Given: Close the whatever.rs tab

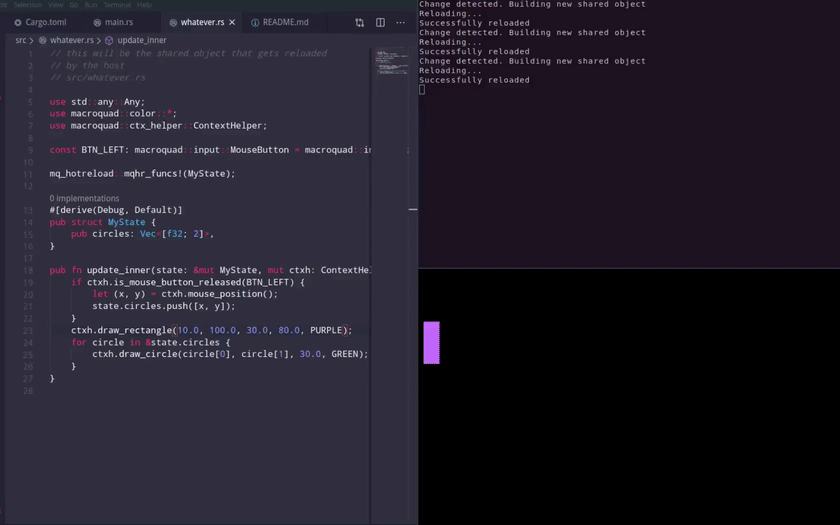Looking at the screenshot, I should pos(232,22).
